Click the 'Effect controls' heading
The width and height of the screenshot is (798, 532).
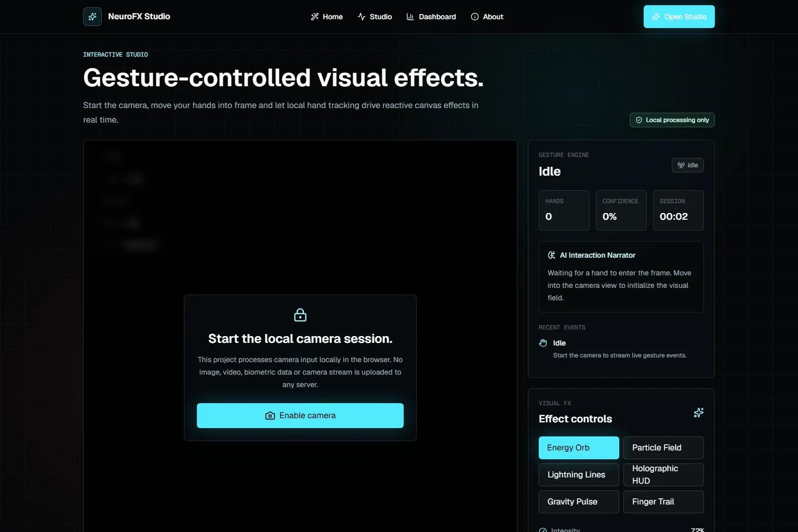click(x=576, y=419)
